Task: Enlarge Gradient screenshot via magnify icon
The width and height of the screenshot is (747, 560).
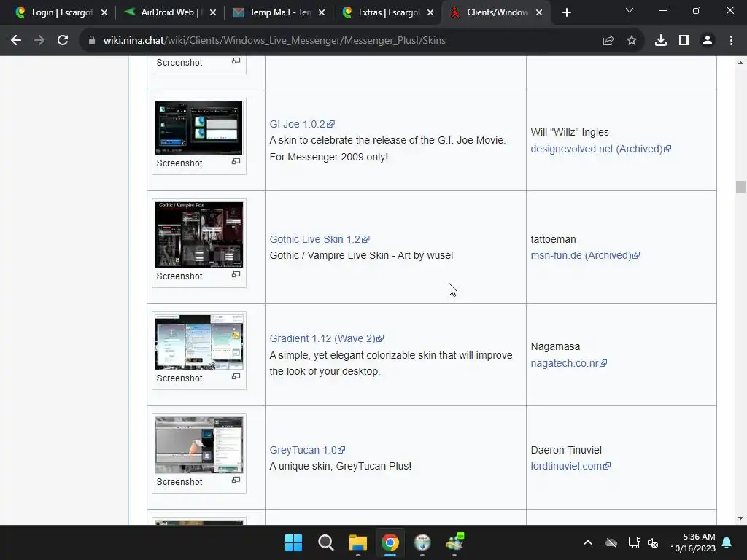Action: [236, 377]
